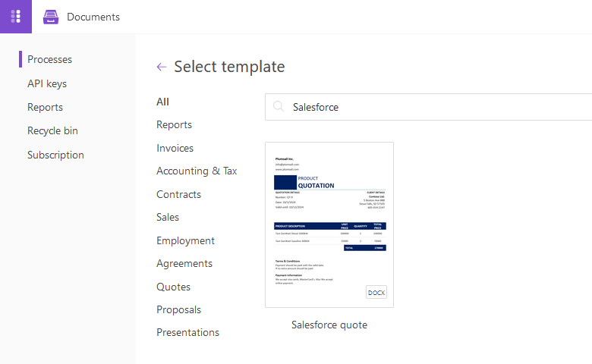The image size is (592, 364).
Task: Click the back arrow beside Select template
Action: point(162,67)
